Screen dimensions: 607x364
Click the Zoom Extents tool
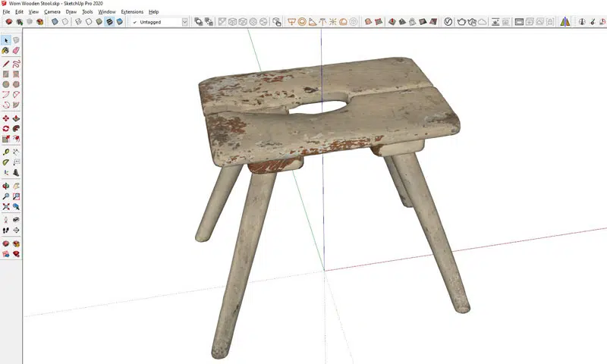coord(6,206)
